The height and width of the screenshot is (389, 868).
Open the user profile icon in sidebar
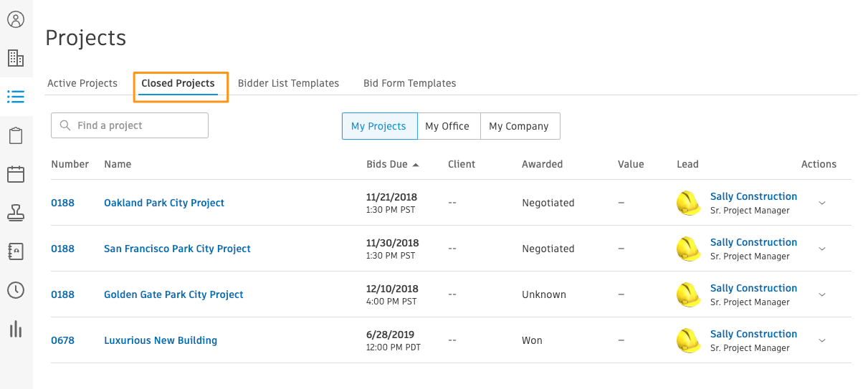[16, 19]
